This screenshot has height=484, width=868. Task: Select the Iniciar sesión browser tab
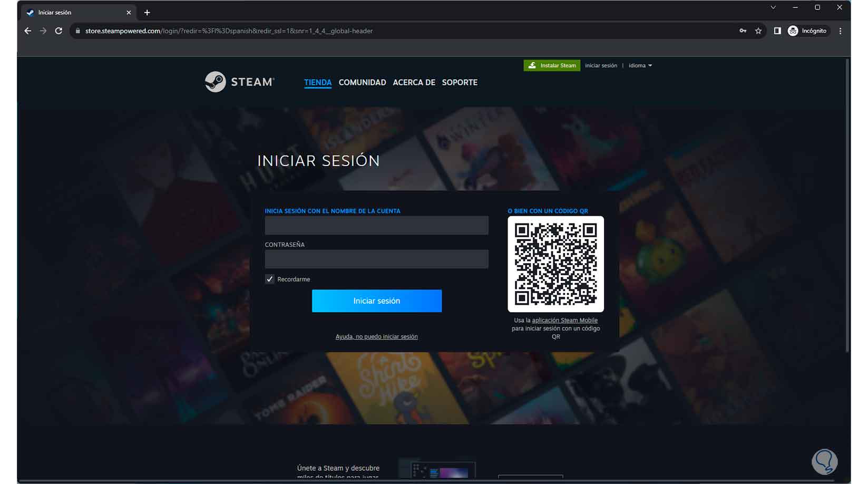78,12
